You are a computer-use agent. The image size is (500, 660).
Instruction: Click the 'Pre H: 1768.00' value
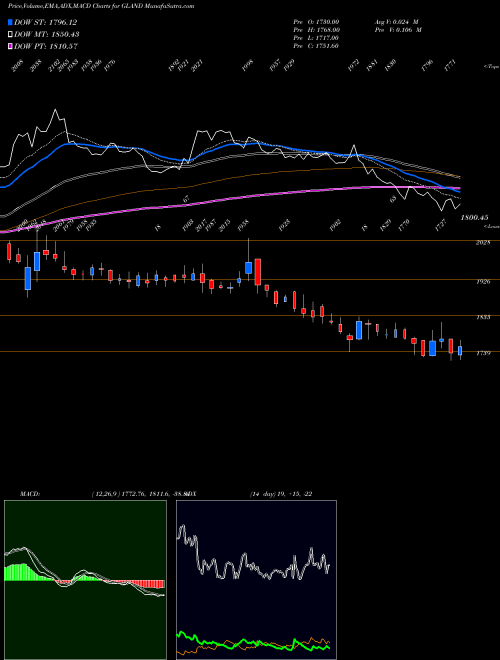tap(317, 30)
